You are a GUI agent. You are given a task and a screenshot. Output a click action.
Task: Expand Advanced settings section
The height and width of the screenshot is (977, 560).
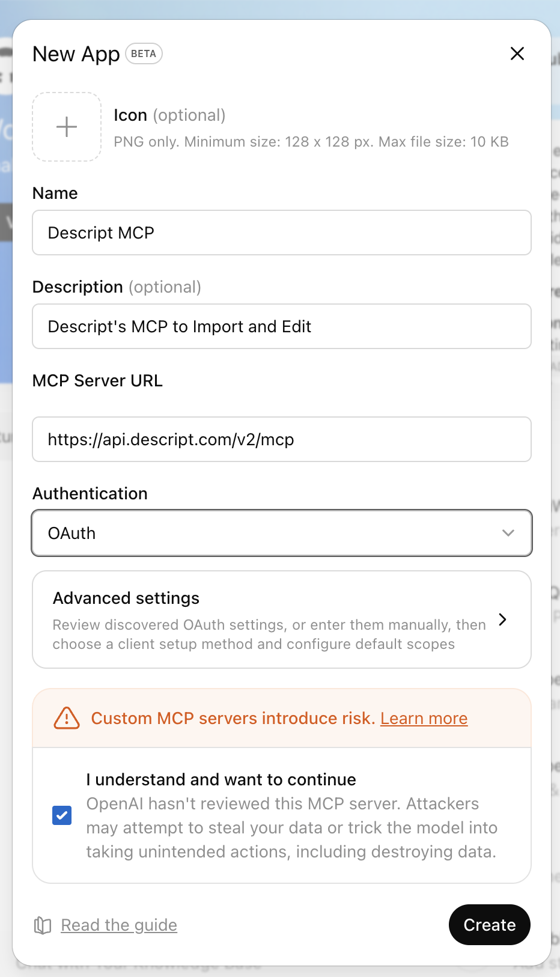(282, 619)
